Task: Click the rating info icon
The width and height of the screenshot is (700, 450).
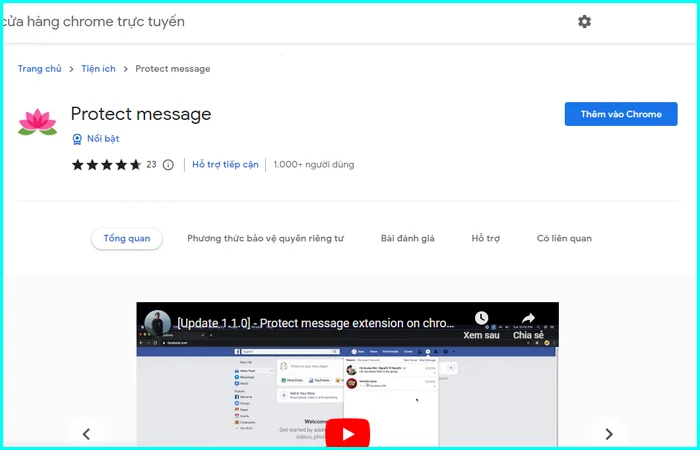Action: click(x=168, y=165)
